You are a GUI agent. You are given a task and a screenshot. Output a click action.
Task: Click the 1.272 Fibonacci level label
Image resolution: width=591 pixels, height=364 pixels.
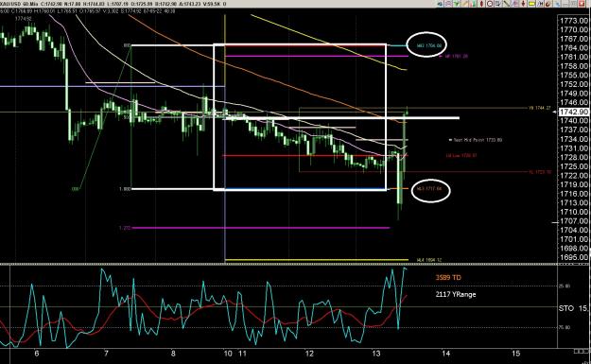[x=125, y=228]
